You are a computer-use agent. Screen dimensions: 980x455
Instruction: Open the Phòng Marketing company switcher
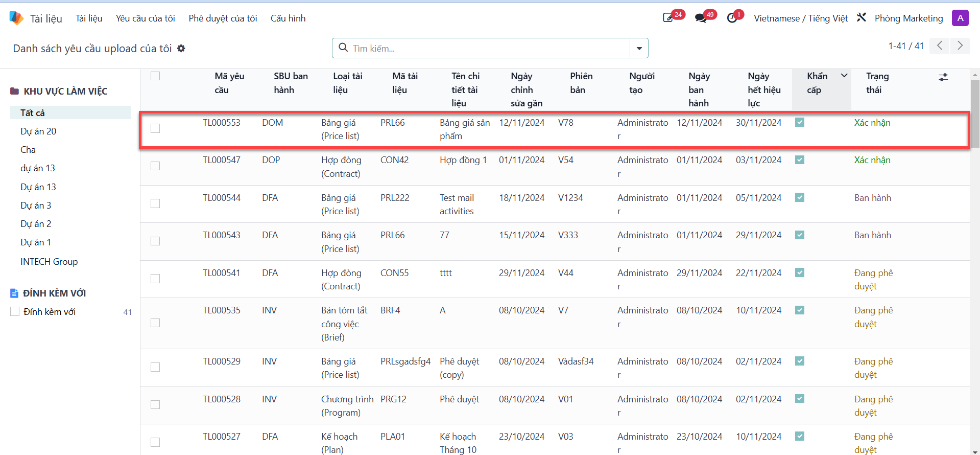(909, 18)
